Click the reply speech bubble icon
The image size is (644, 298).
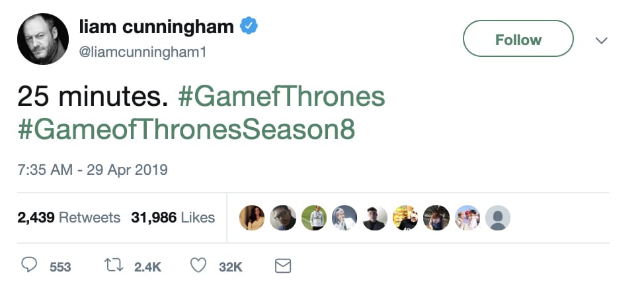pos(29,266)
